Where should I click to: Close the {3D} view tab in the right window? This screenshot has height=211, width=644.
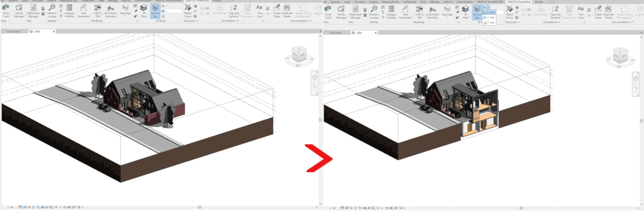(x=376, y=33)
